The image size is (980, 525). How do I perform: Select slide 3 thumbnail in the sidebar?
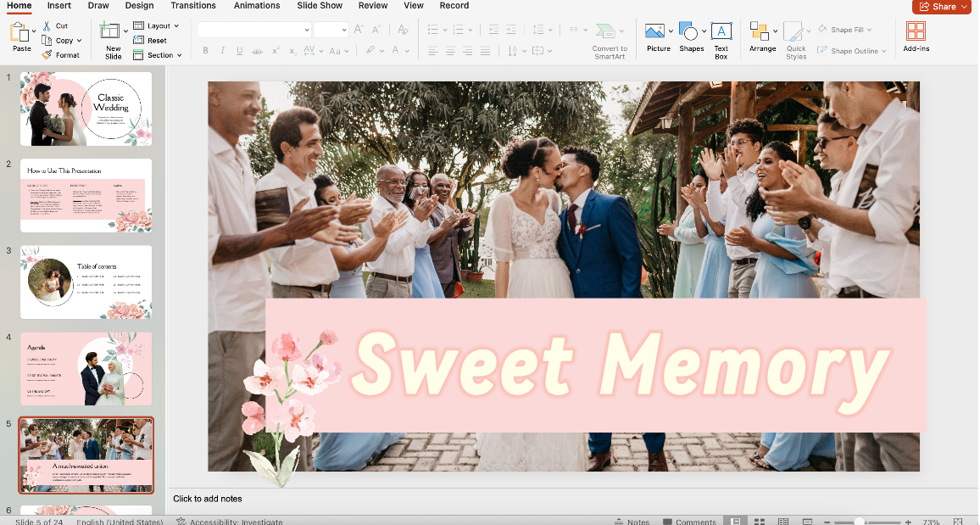[x=86, y=282]
